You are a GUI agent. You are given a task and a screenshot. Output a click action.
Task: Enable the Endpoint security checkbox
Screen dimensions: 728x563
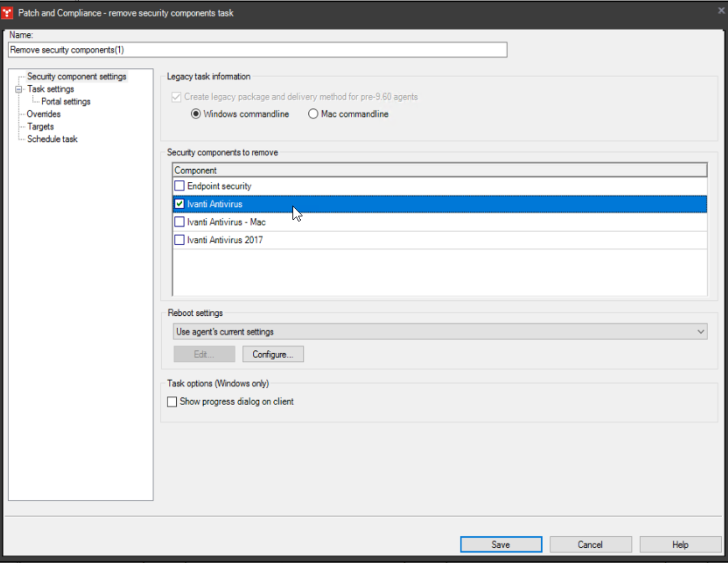tap(179, 186)
